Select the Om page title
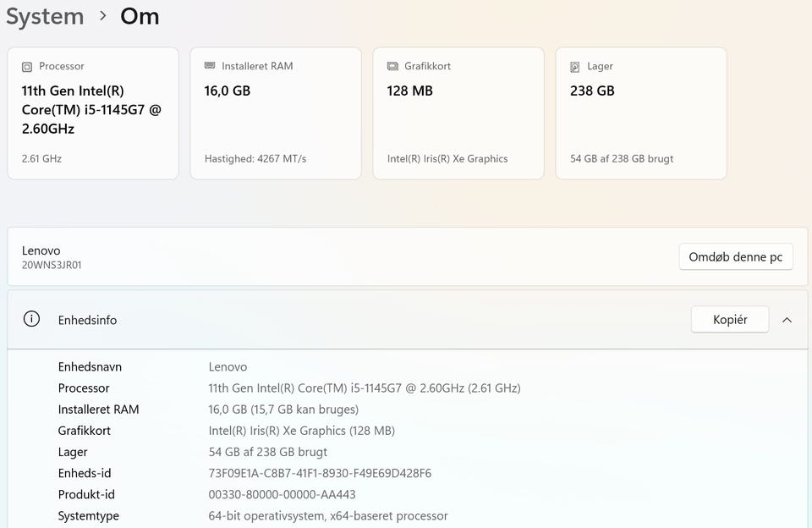This screenshot has height=528, width=812. pyautogui.click(x=140, y=16)
